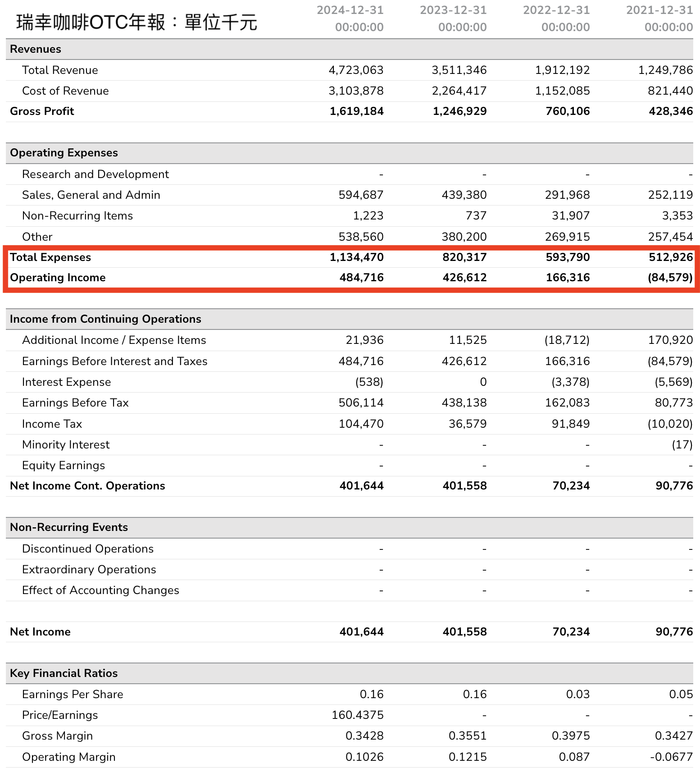Click the Net Income row label
The width and height of the screenshot is (700, 768).
pyautogui.click(x=40, y=632)
